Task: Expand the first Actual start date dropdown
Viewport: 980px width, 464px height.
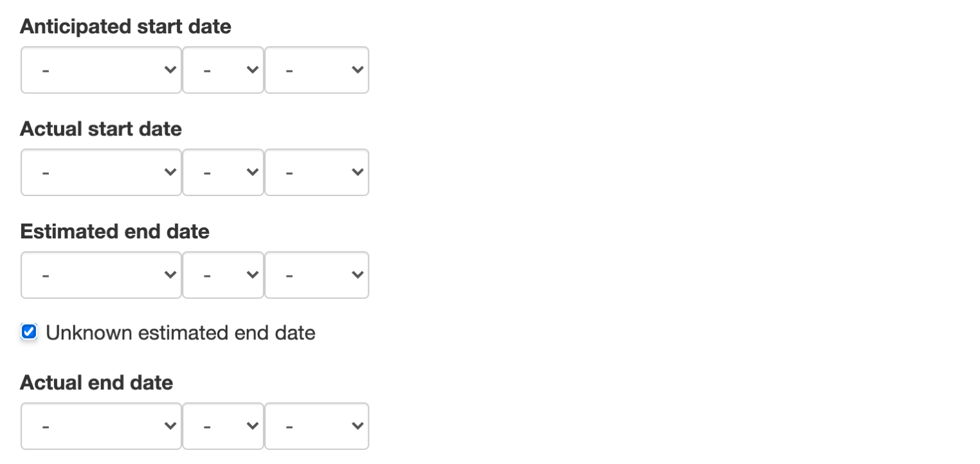Action: coord(101,172)
